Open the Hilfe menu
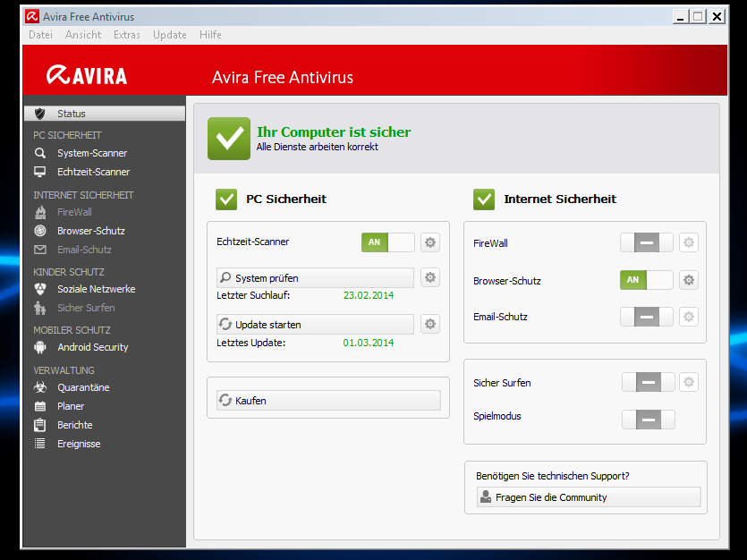This screenshot has width=747, height=560. [x=210, y=35]
